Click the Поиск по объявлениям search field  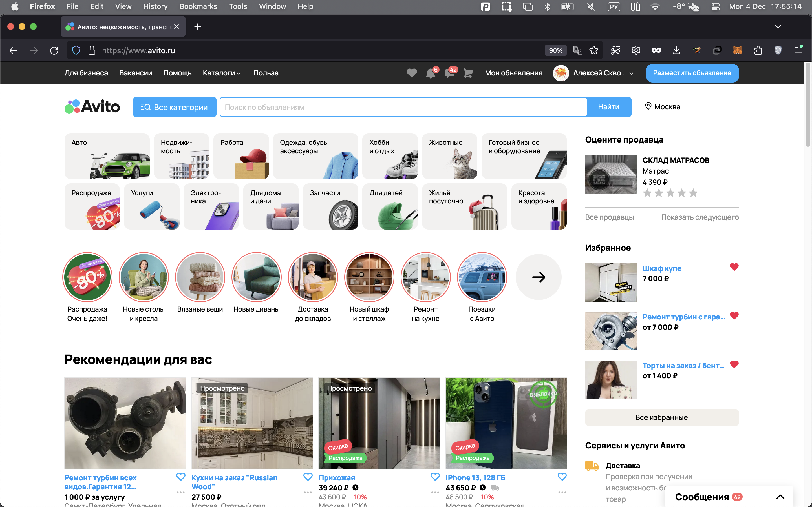coord(403,107)
